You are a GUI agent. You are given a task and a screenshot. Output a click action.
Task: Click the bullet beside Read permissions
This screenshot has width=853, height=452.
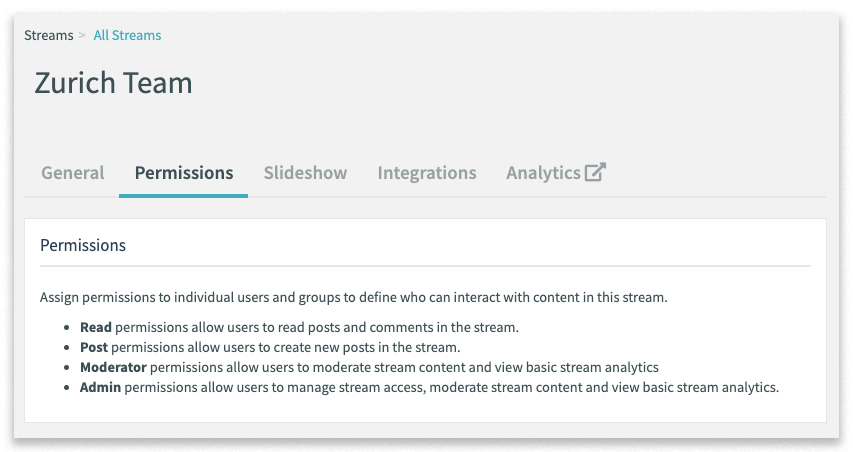[x=67, y=328]
